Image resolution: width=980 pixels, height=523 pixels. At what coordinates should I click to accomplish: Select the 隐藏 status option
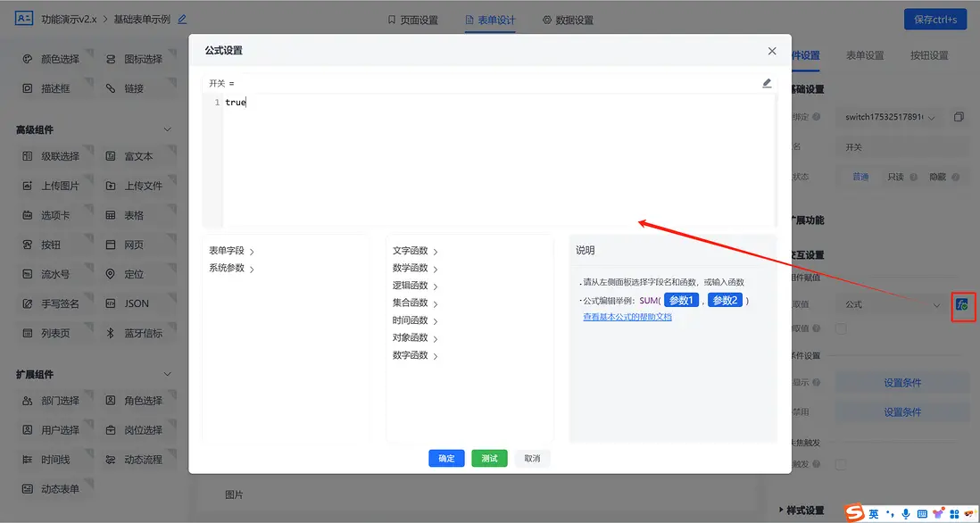pos(937,177)
